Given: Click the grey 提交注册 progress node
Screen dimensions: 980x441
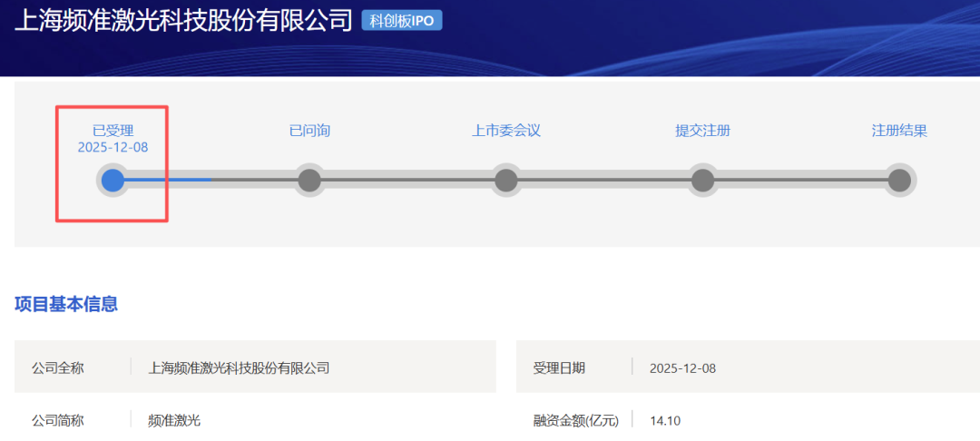Looking at the screenshot, I should (702, 181).
